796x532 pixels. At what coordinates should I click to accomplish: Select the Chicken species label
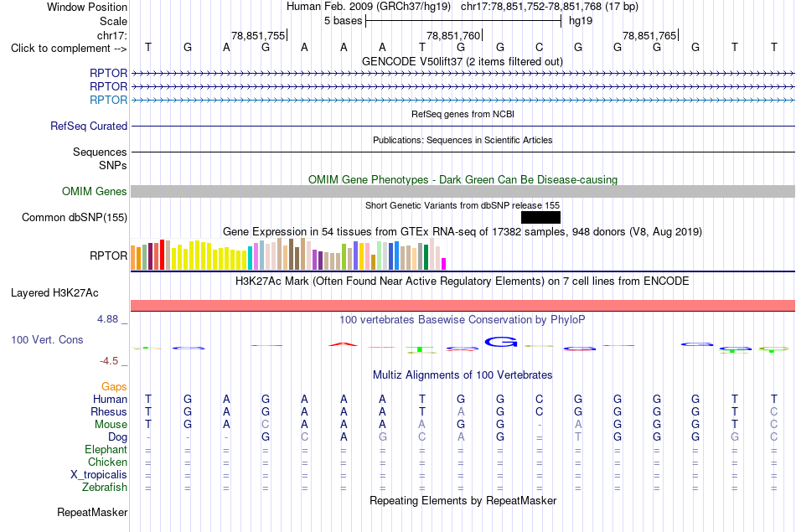tap(107, 462)
